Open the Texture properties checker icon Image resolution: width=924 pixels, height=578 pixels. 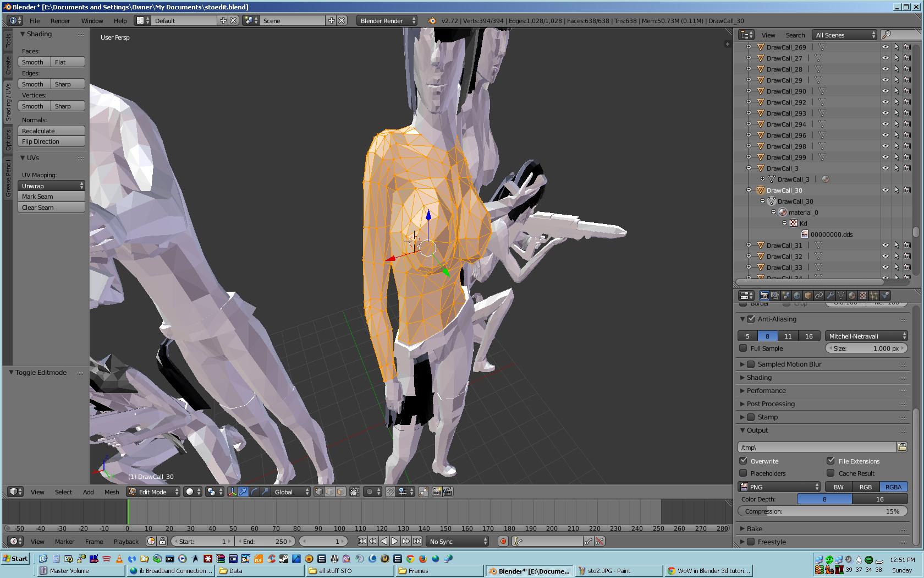pyautogui.click(x=863, y=296)
